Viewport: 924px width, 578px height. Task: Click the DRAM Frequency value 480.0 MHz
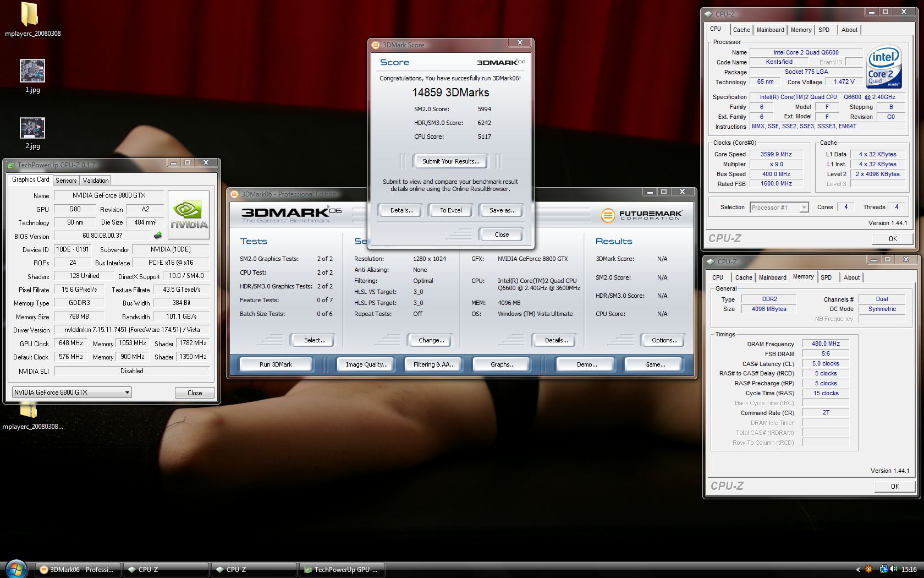click(x=826, y=343)
